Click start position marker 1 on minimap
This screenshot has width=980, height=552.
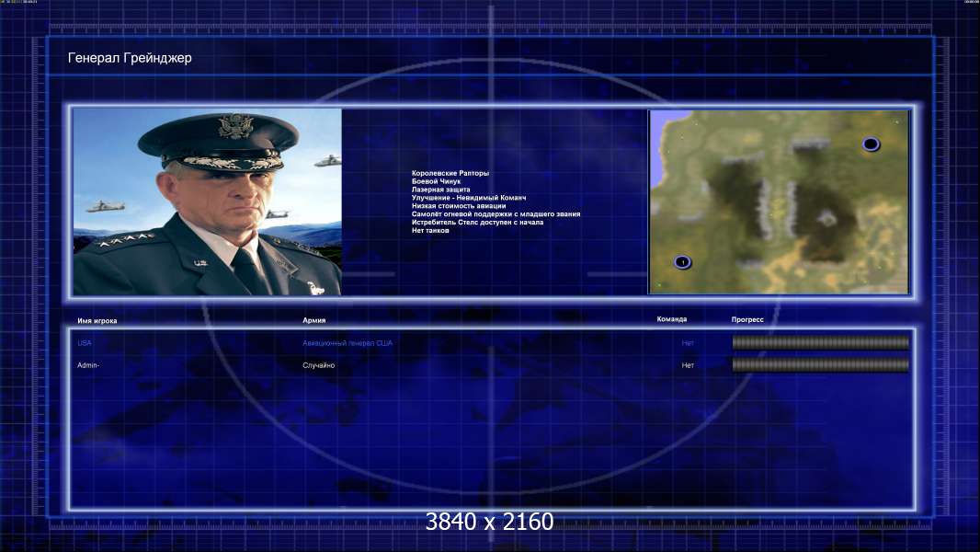coord(682,262)
